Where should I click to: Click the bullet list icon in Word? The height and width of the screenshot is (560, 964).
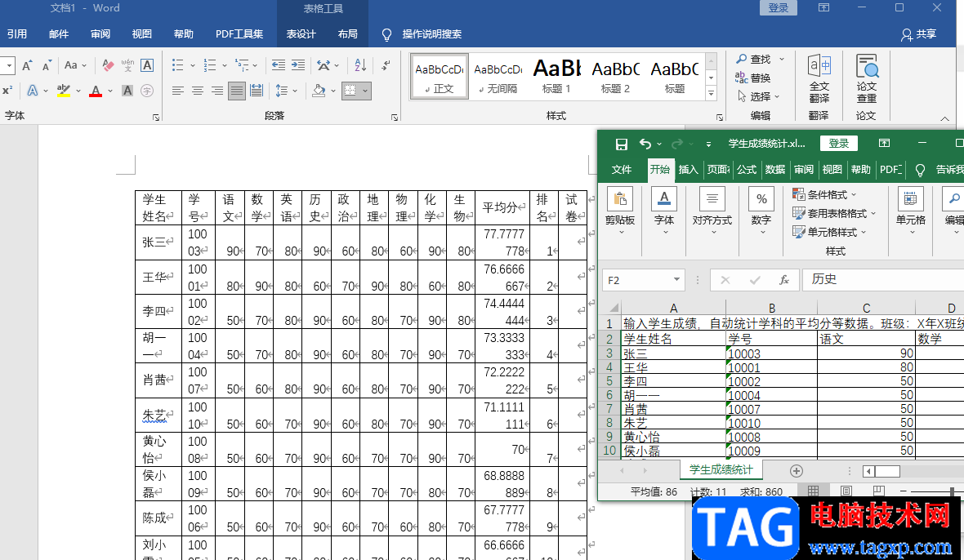pos(178,65)
